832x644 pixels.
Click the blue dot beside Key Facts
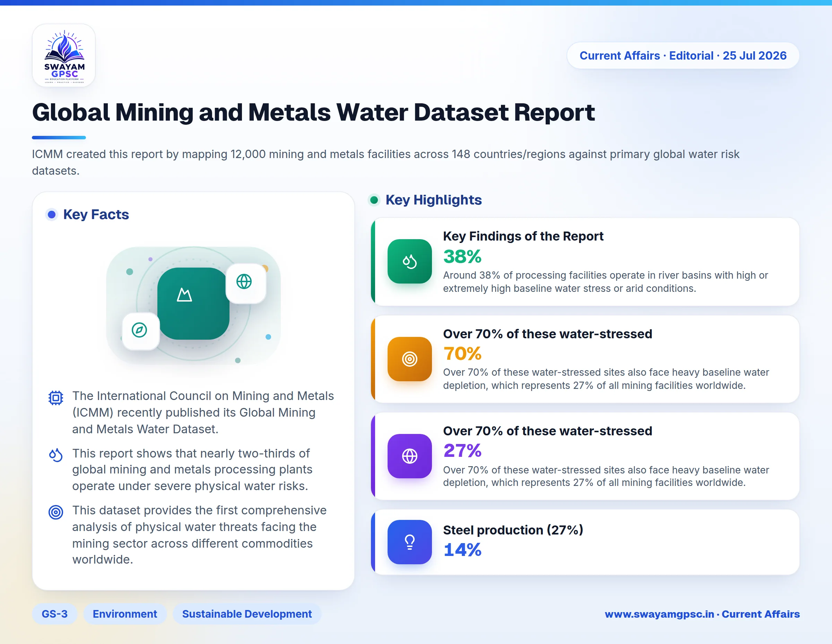tap(52, 215)
